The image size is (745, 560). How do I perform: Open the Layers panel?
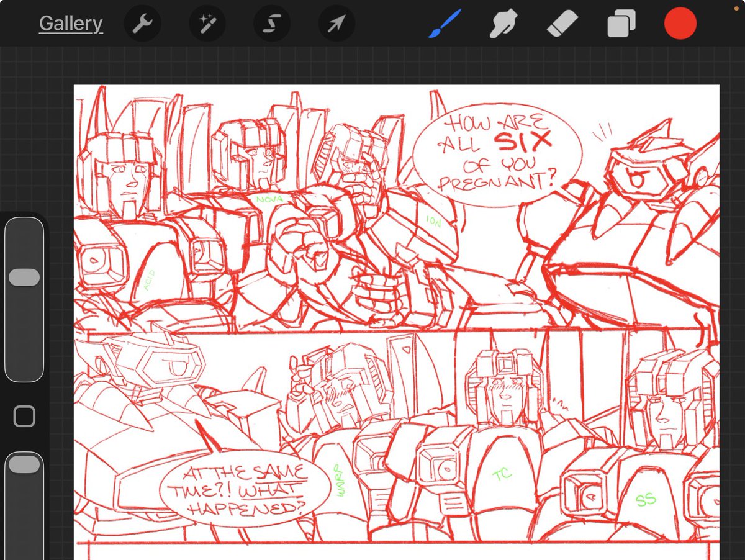(x=621, y=25)
